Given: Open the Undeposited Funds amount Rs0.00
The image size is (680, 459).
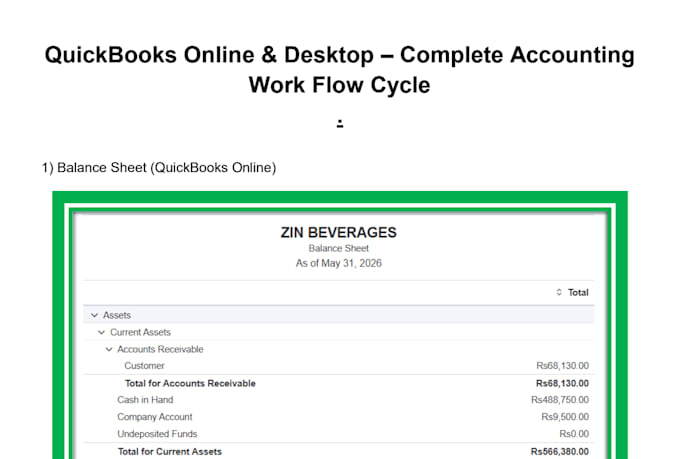Looking at the screenshot, I should tap(574, 434).
